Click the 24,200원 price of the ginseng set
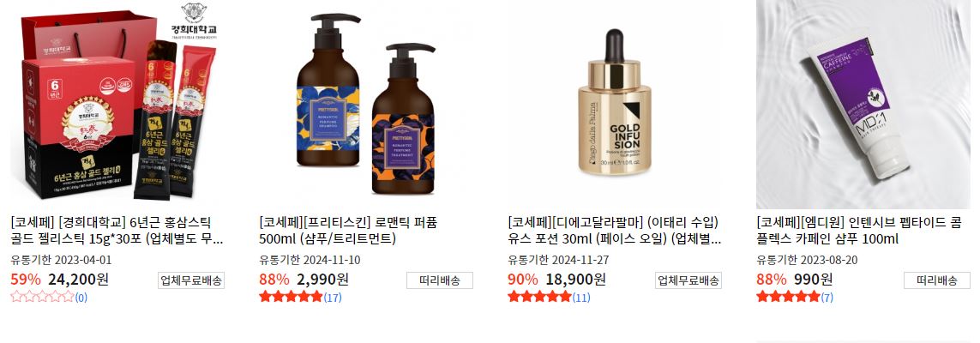The width and height of the screenshot is (980, 343). click(x=78, y=279)
